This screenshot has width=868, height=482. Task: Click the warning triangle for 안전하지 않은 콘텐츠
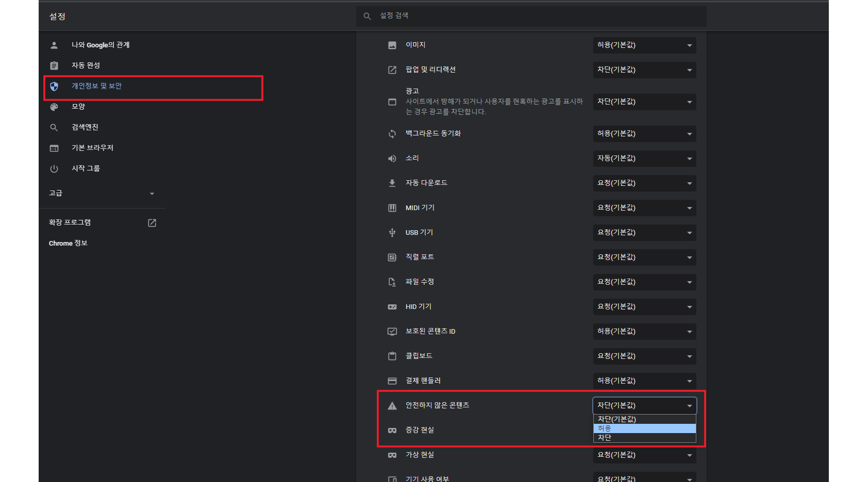pyautogui.click(x=392, y=406)
